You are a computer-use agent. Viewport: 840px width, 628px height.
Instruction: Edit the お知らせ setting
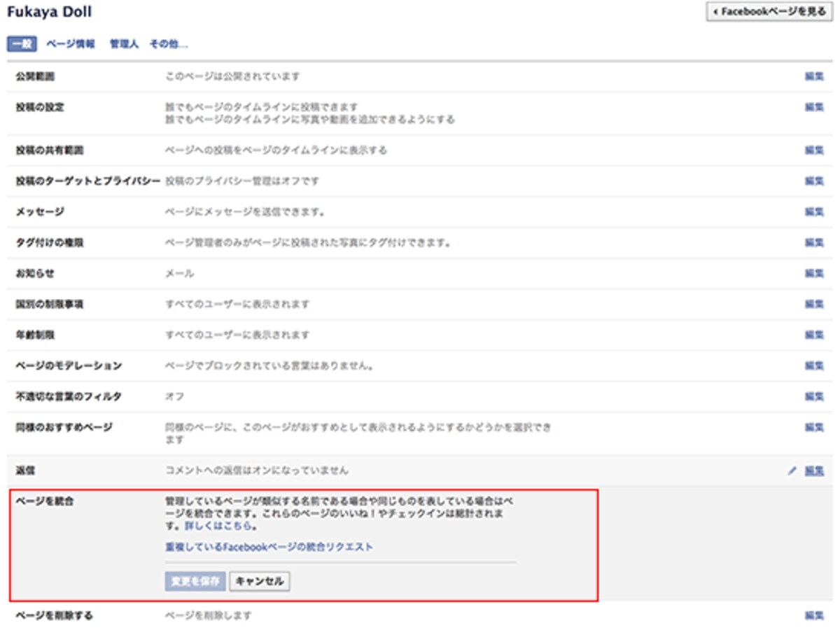[814, 274]
